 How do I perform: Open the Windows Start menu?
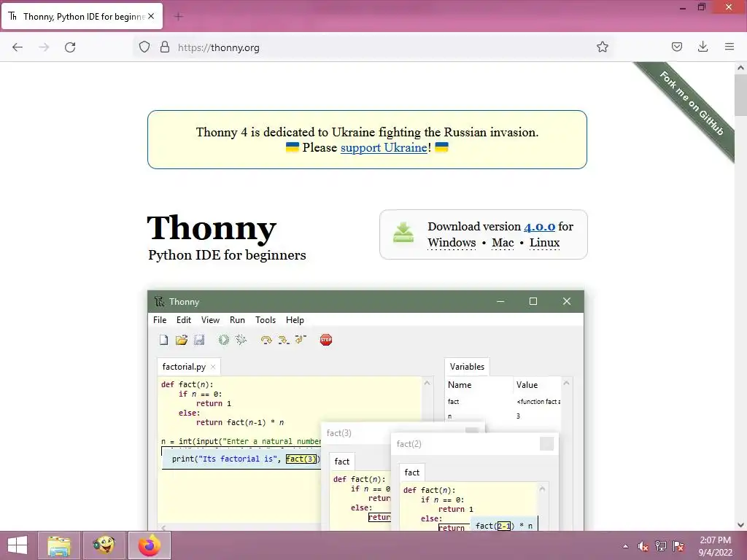pos(18,545)
